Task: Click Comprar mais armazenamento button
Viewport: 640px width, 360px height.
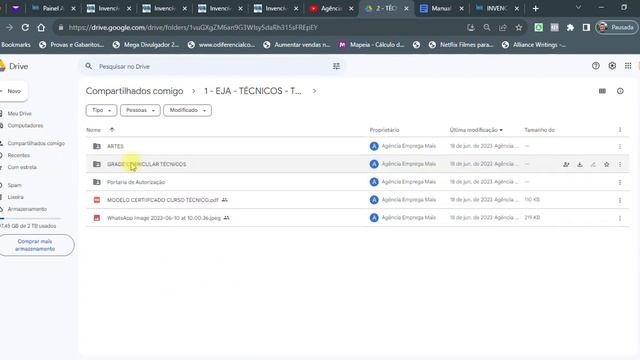Action: (x=35, y=245)
